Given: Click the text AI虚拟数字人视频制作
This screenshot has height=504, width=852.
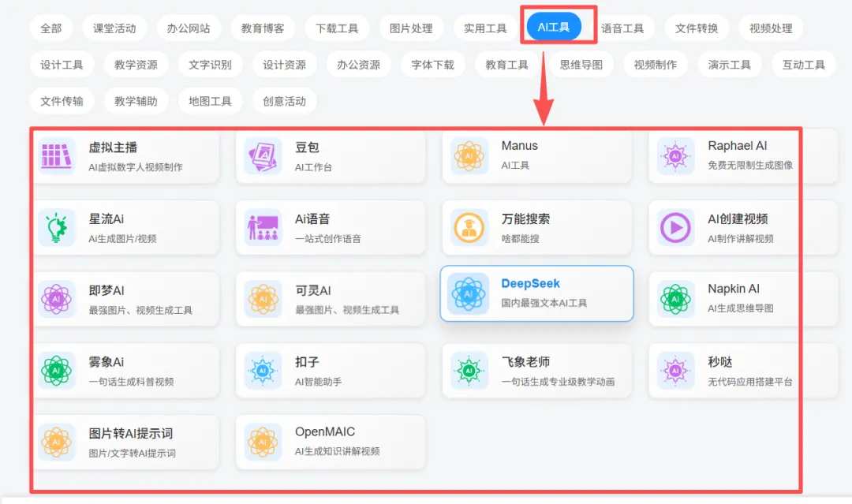Looking at the screenshot, I should click(x=136, y=166).
